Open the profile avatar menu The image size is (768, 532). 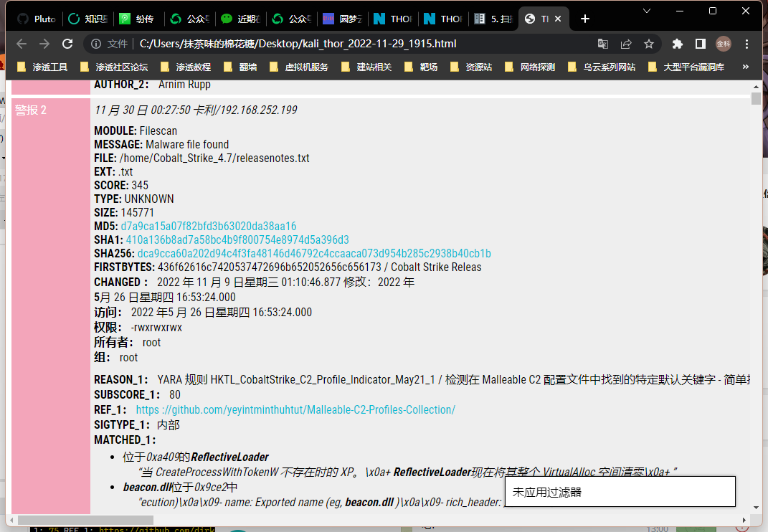(x=724, y=44)
